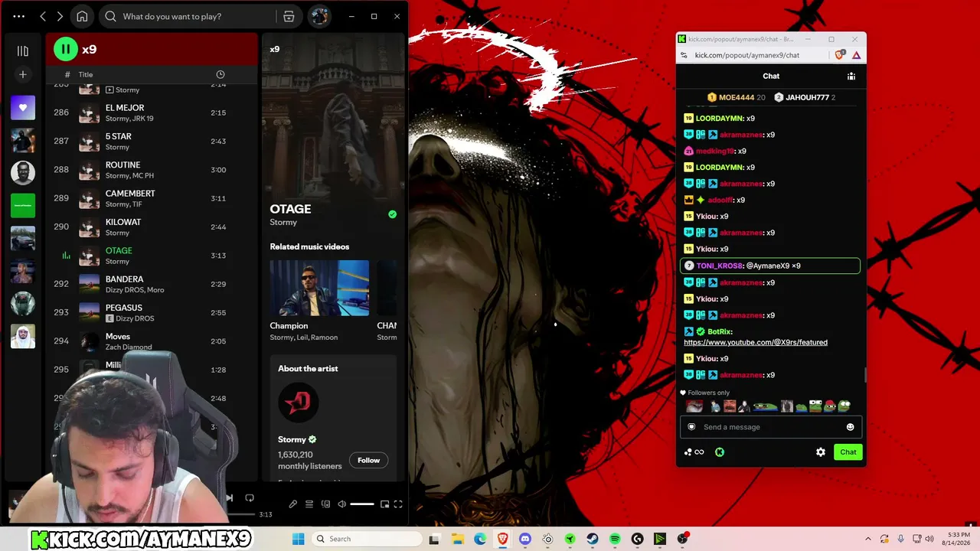Sort tracks by duration clock icon

(x=220, y=74)
